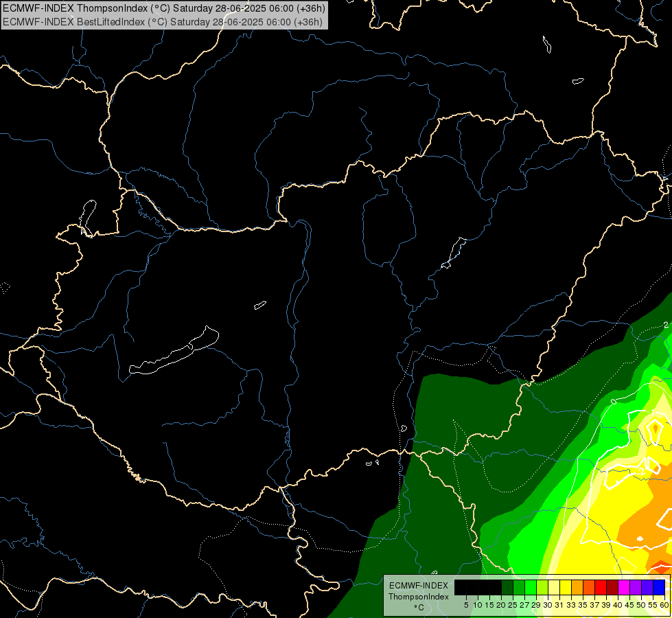Click the legend tick value 20

click(x=501, y=605)
